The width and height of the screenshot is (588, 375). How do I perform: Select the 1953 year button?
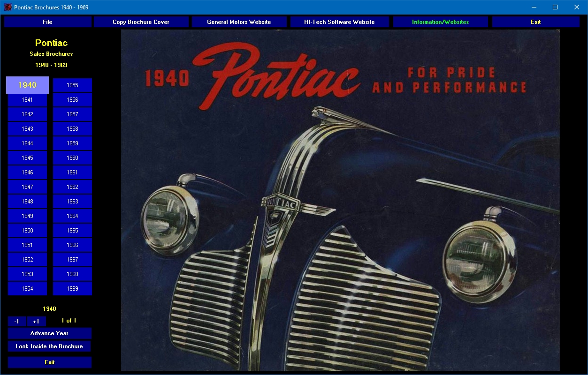click(27, 274)
